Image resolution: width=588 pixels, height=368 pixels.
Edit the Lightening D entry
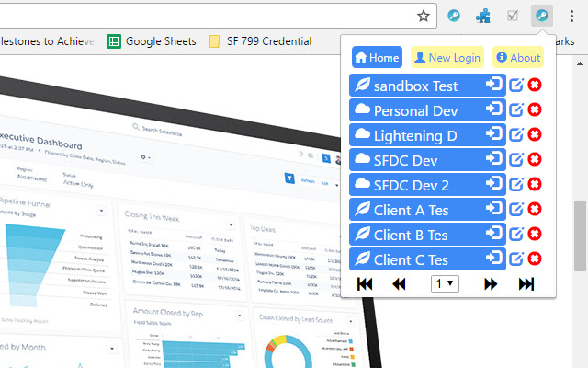pos(516,134)
